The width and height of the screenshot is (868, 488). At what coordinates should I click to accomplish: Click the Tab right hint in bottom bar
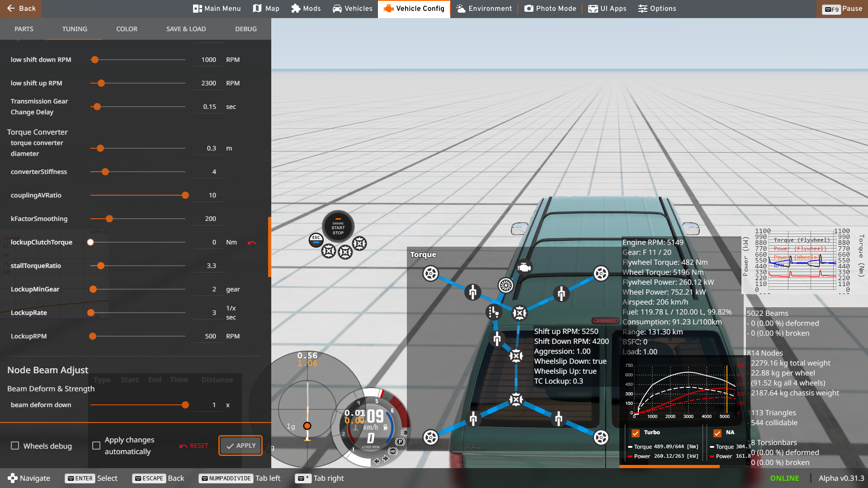tap(320, 478)
